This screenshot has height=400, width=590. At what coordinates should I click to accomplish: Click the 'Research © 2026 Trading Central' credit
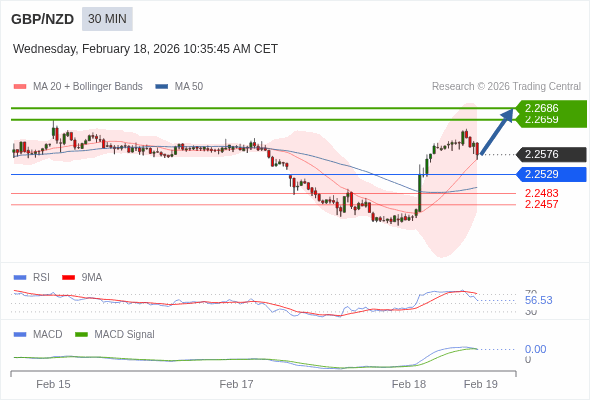(506, 87)
